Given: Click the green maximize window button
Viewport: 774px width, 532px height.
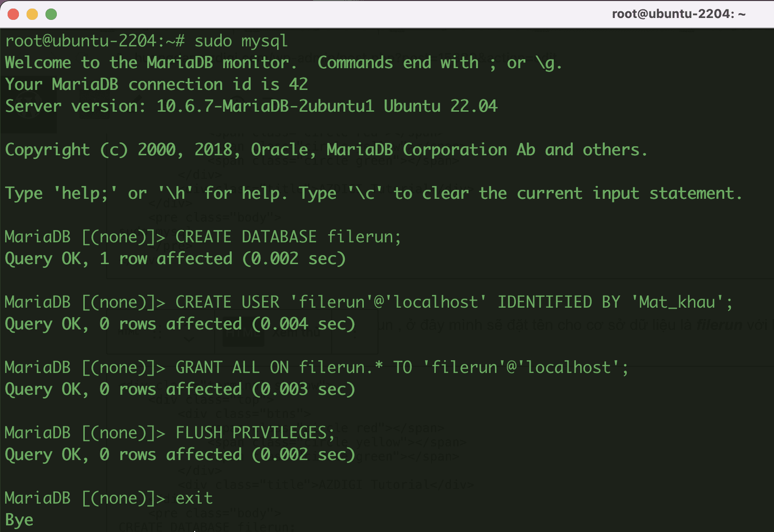Looking at the screenshot, I should click(x=51, y=14).
